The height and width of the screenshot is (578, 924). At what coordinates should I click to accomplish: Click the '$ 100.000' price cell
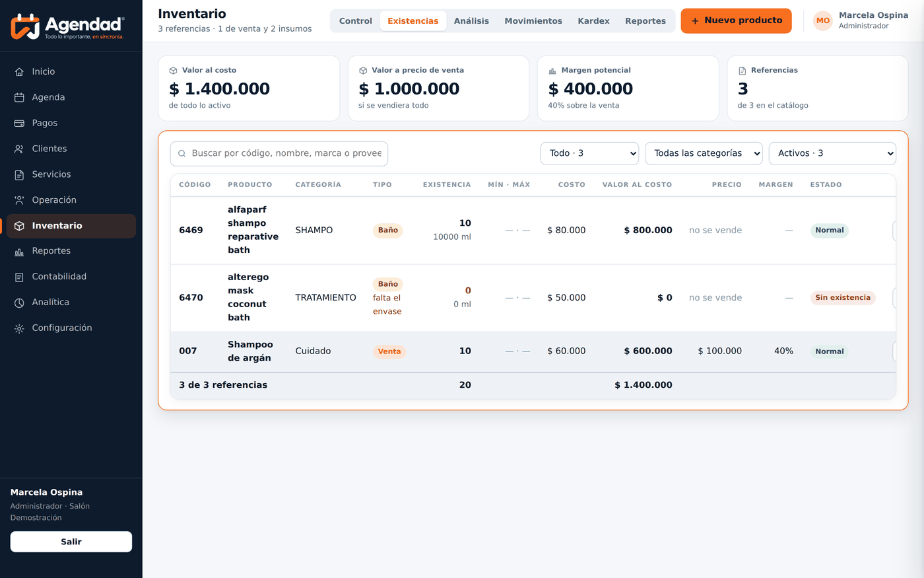pos(719,351)
